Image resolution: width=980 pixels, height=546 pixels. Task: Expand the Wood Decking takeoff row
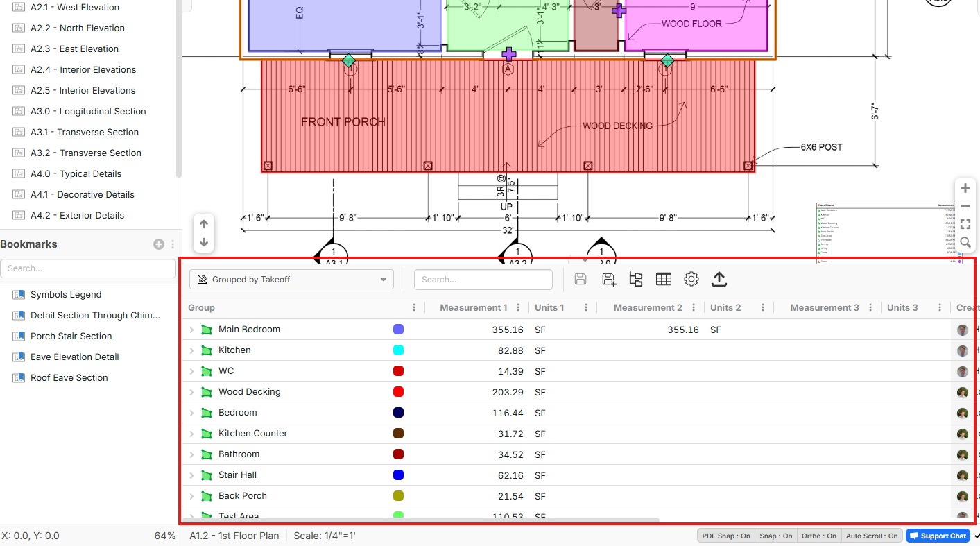(192, 393)
